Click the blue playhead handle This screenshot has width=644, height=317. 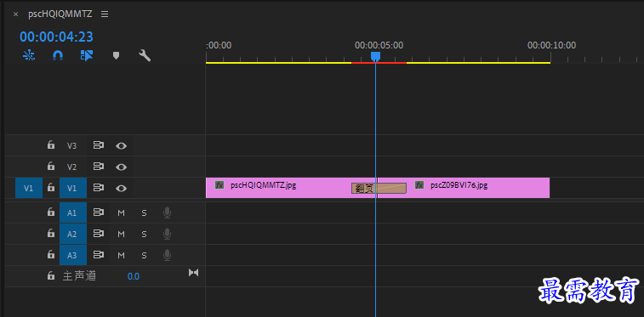[x=375, y=56]
